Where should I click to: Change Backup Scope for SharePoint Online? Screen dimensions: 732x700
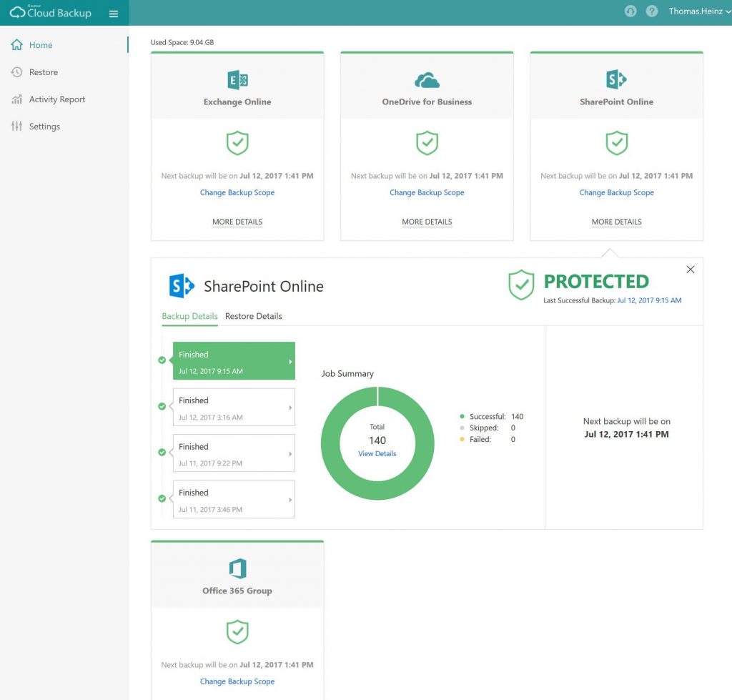(616, 192)
